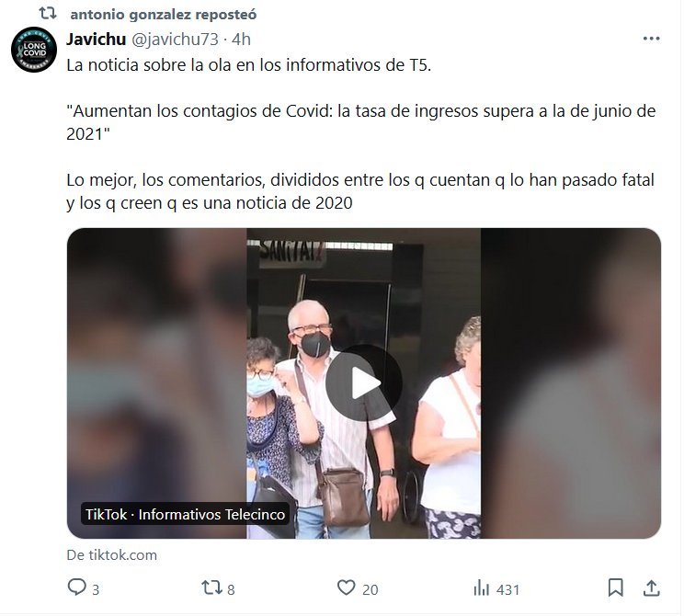Click the repost indicator icon above tweet

[x=48, y=14]
